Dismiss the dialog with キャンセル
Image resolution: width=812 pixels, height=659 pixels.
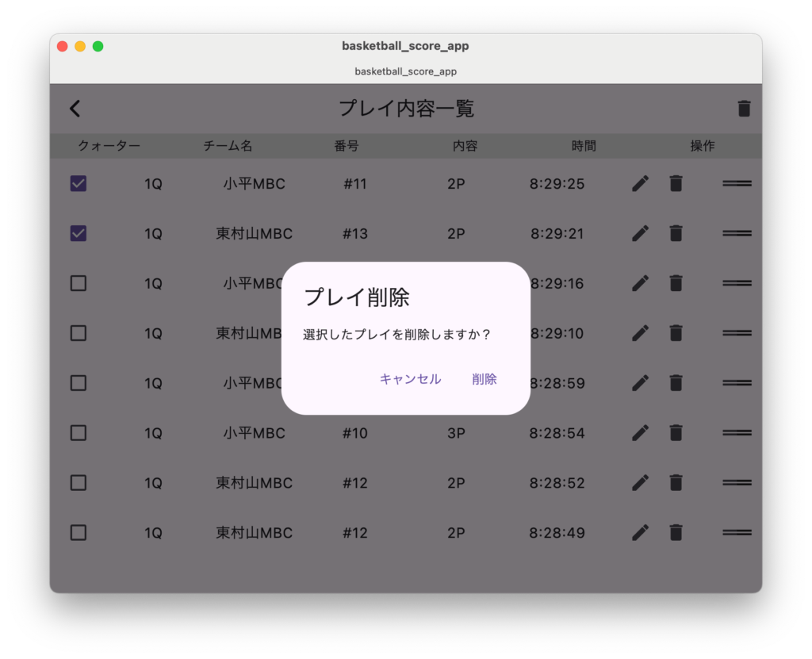pyautogui.click(x=410, y=379)
